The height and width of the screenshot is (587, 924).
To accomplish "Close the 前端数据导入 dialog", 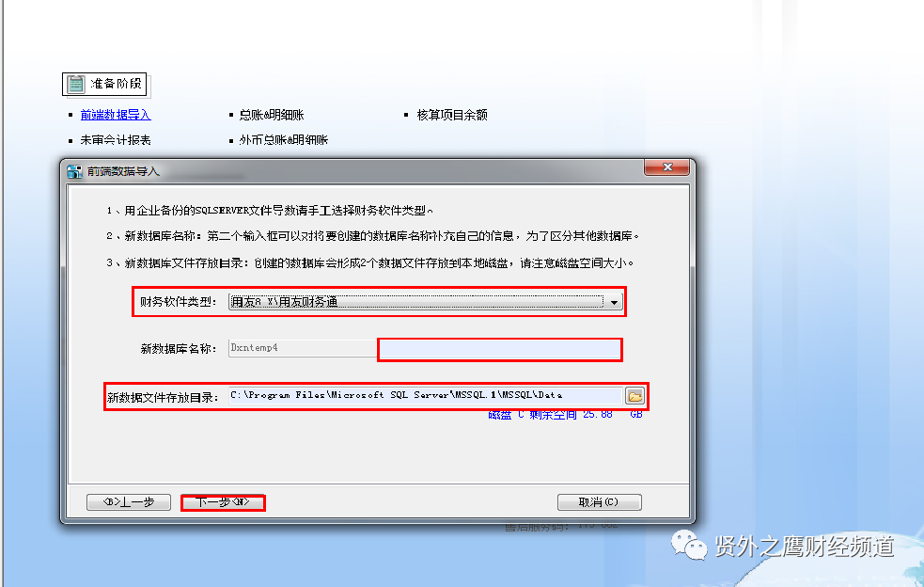I will click(667, 167).
